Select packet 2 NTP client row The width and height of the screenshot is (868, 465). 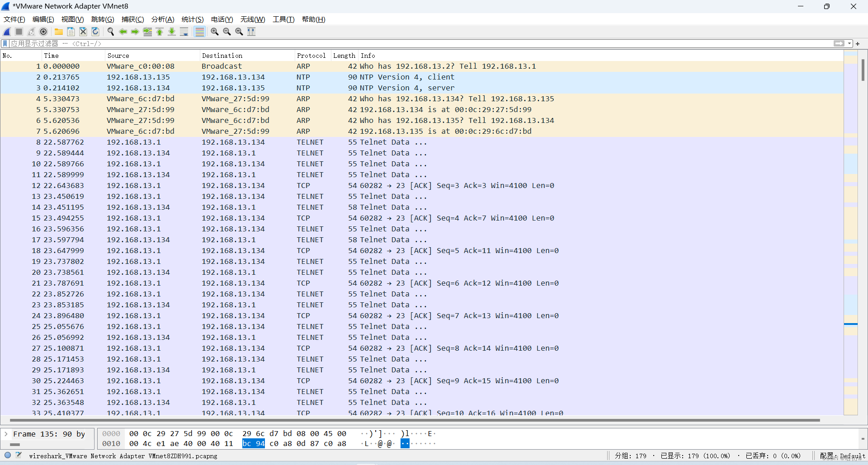point(422,77)
